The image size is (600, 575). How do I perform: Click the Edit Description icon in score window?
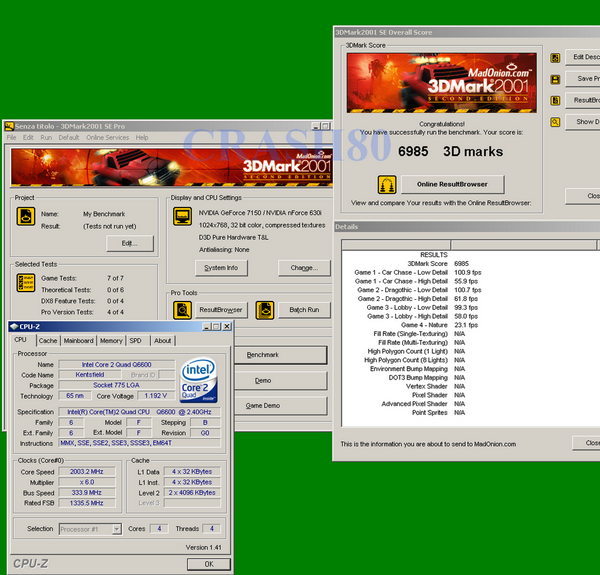[555, 58]
